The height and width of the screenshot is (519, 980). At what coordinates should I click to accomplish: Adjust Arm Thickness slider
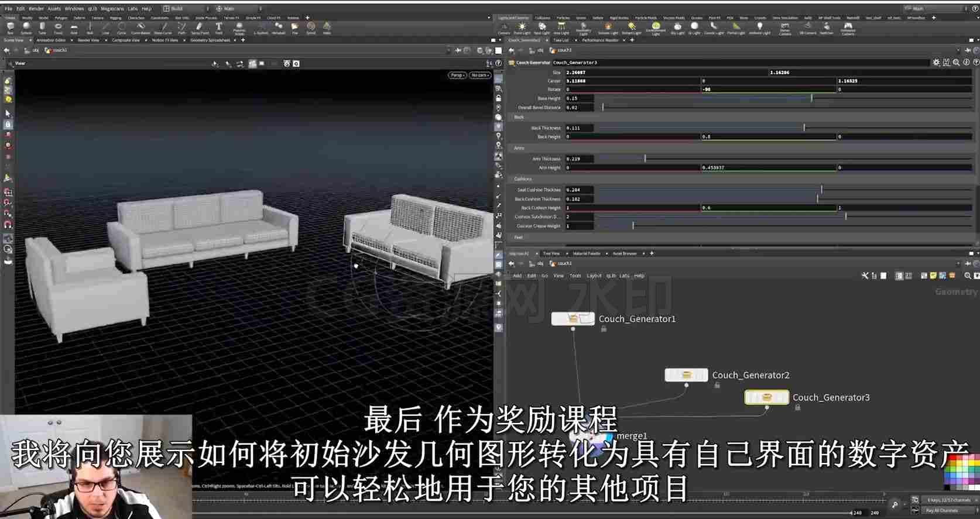(x=784, y=159)
